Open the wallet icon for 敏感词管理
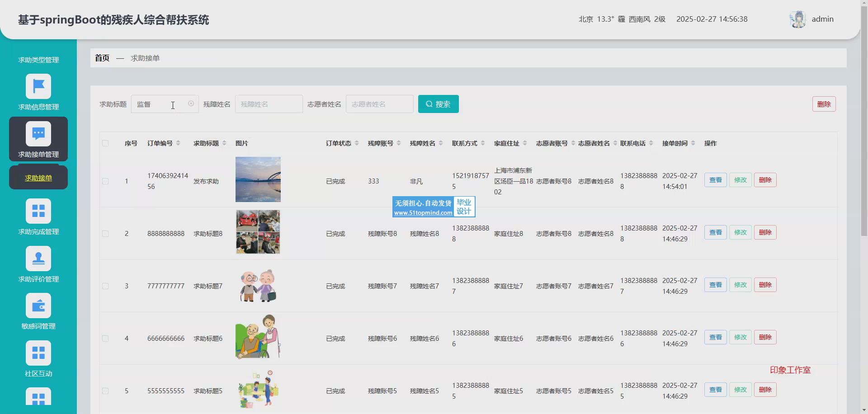 click(38, 306)
